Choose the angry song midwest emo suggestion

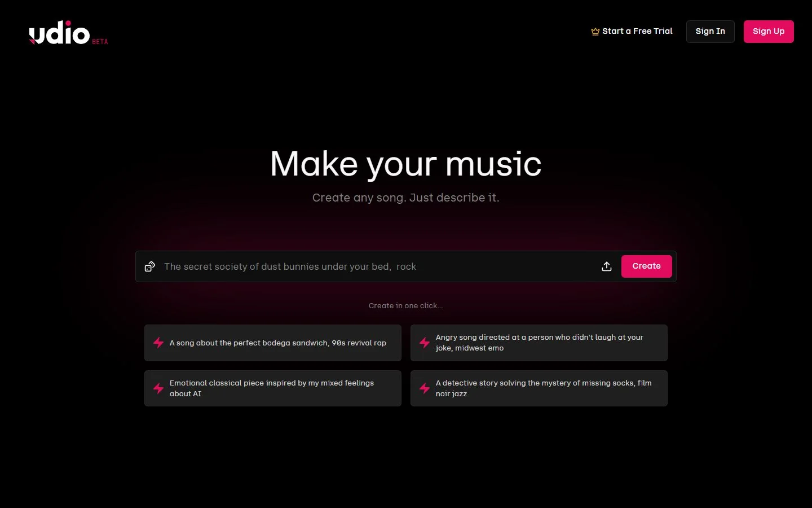(539, 343)
